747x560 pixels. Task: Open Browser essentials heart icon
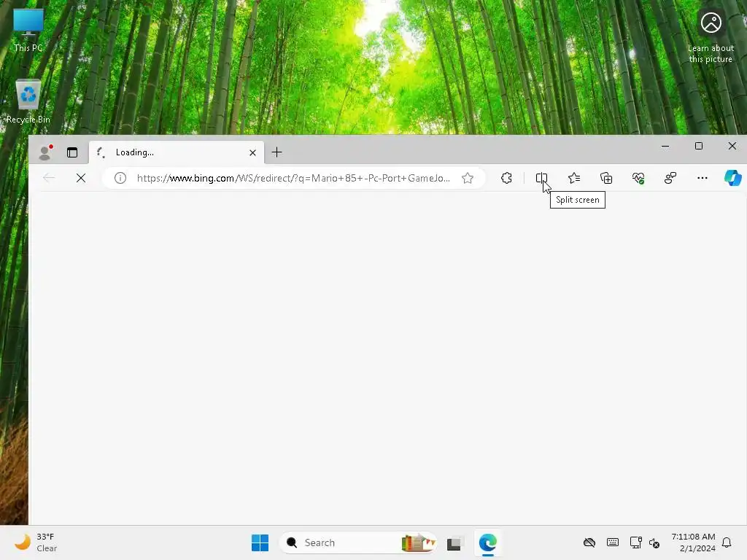pyautogui.click(x=638, y=178)
